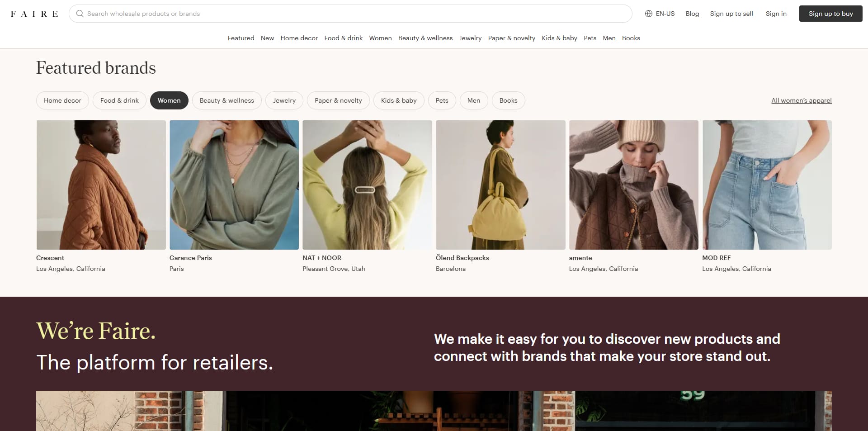Open Women in the top navigation
The height and width of the screenshot is (431, 868).
380,38
